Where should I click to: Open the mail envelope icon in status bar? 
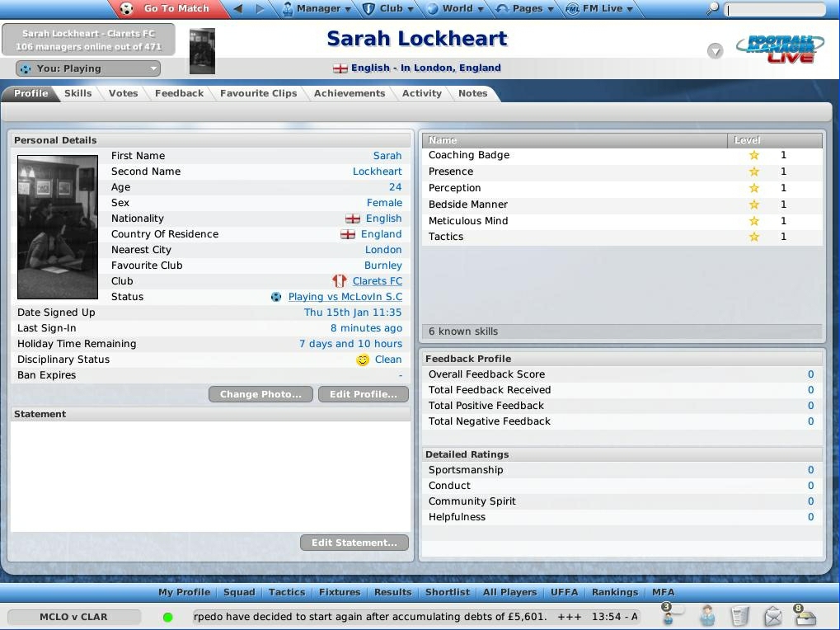(772, 615)
